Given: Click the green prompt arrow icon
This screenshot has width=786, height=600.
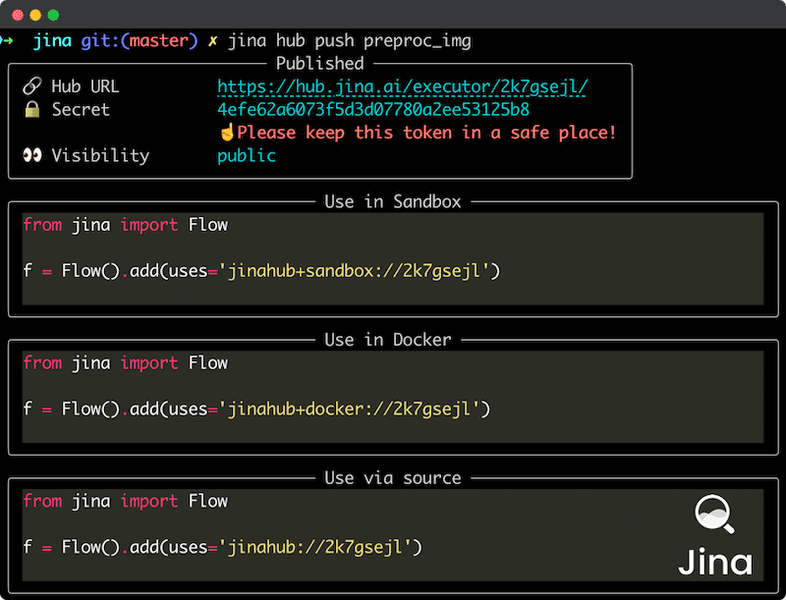Looking at the screenshot, I should pos(7,41).
